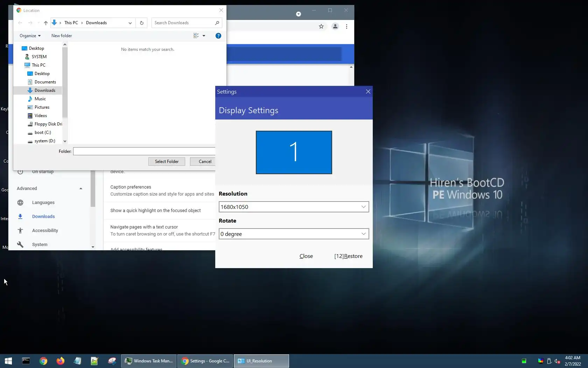This screenshot has height=368, width=588.
Task: Select Pictures in the folder tree
Action: 42,107
